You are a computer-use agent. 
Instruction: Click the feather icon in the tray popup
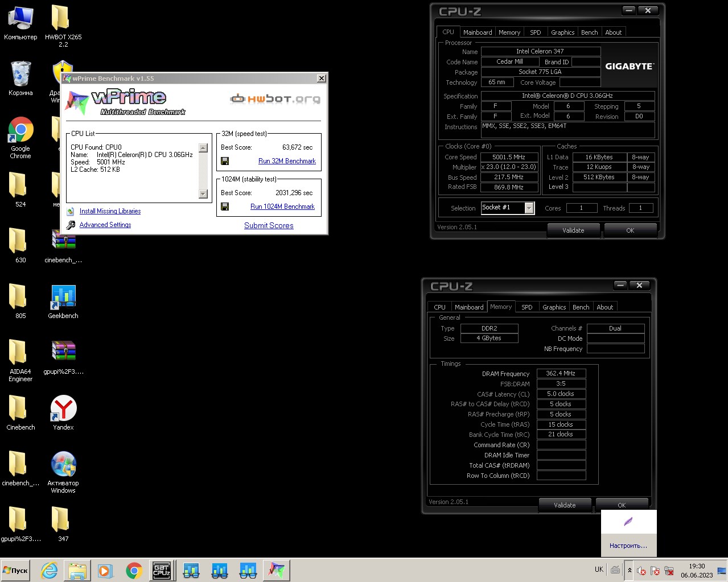click(x=628, y=522)
